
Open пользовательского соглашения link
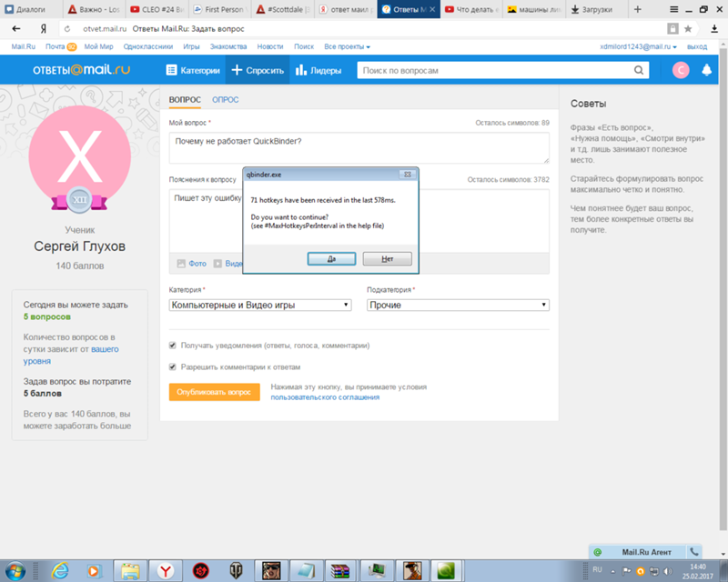pyautogui.click(x=325, y=397)
